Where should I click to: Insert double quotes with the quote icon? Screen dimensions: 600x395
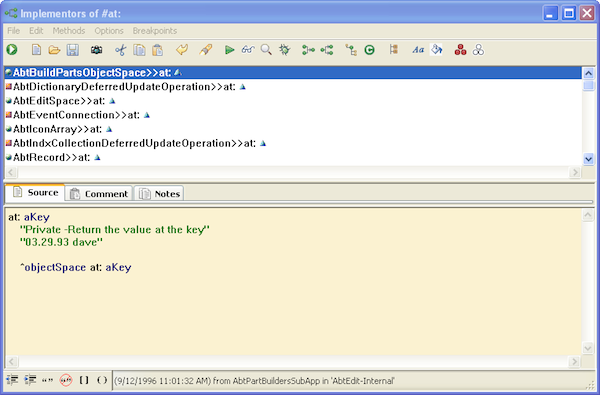47,380
